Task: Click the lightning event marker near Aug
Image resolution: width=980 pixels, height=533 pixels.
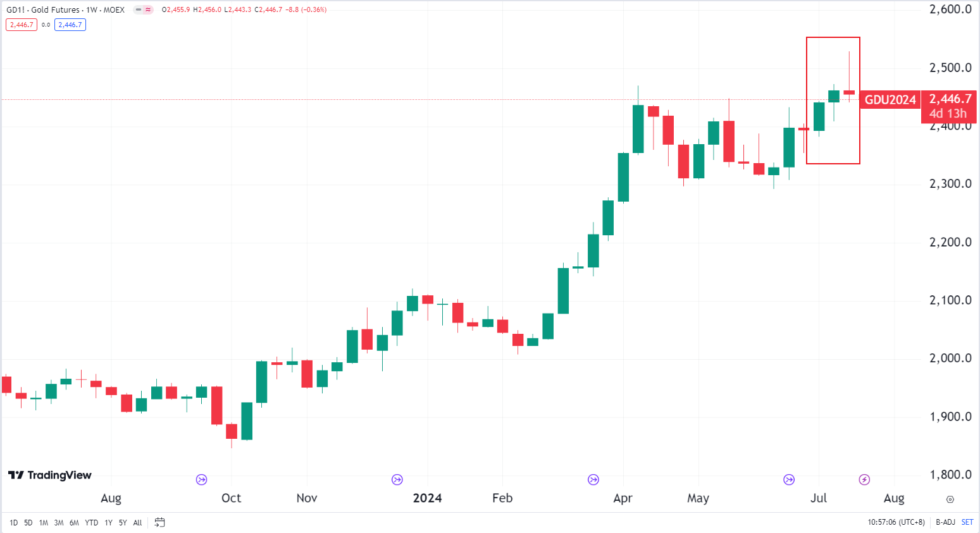Action: (x=864, y=480)
